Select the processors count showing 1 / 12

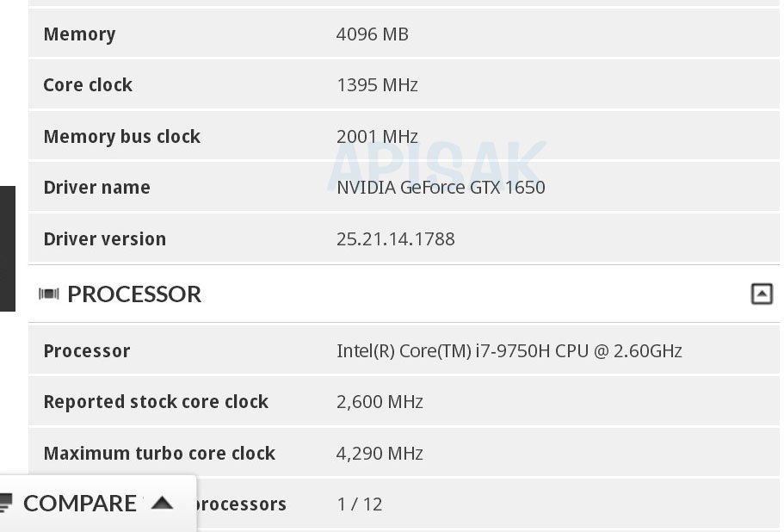[360, 504]
